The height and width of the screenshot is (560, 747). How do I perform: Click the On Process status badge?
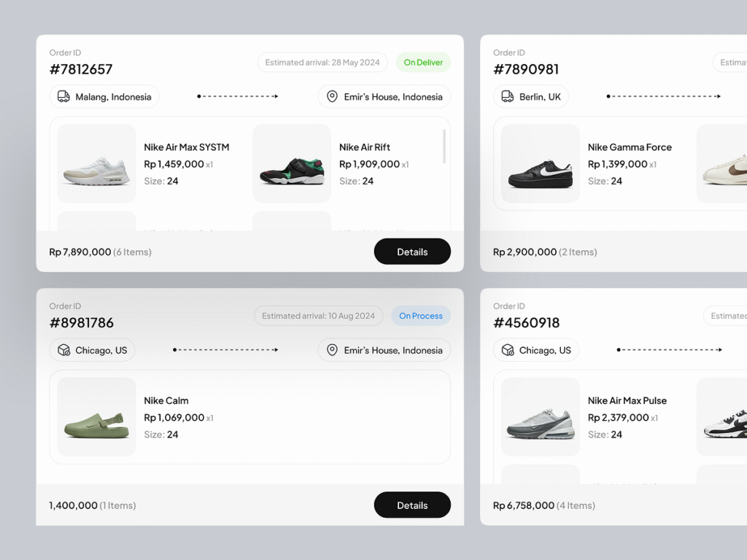coord(421,316)
